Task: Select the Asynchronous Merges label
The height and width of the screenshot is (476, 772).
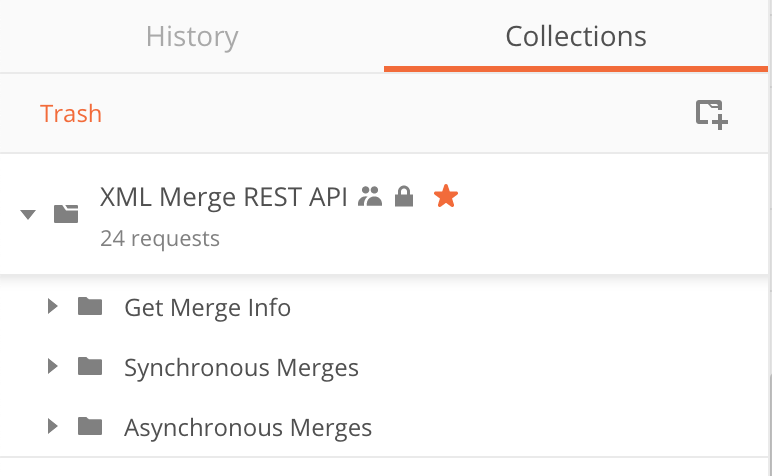Action: (x=248, y=428)
